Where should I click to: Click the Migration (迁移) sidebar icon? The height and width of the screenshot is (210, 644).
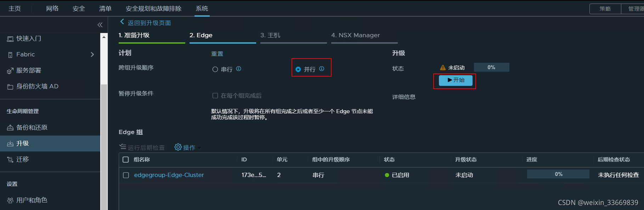click(10, 160)
